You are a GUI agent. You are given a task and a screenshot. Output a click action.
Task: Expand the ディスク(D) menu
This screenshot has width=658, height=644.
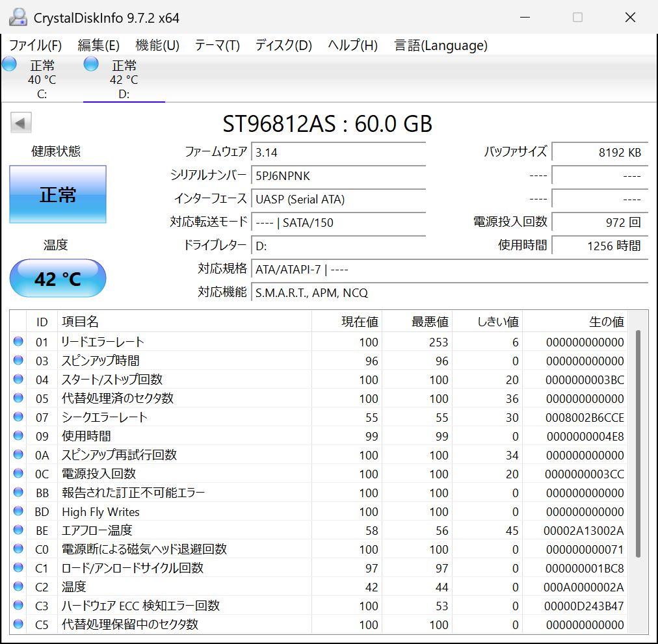pos(283,45)
